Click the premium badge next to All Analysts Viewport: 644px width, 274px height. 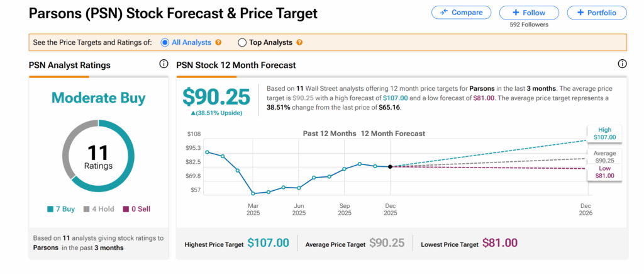coord(219,43)
